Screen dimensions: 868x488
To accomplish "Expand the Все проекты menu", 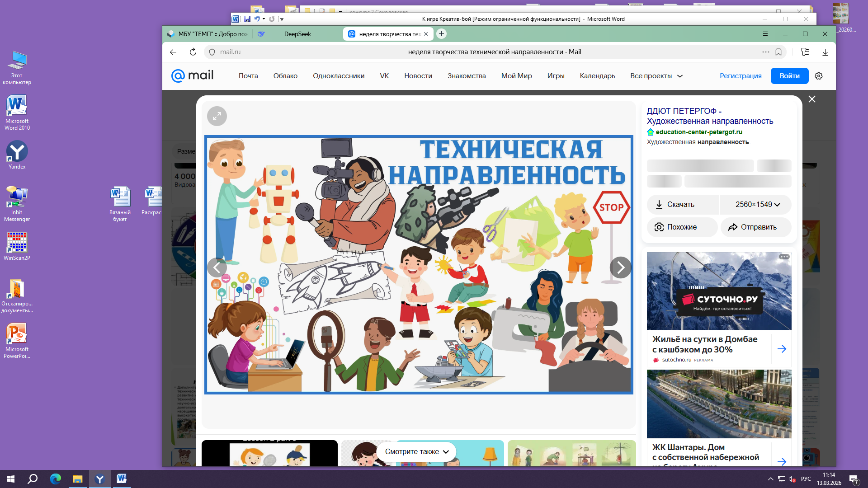I will tap(656, 76).
